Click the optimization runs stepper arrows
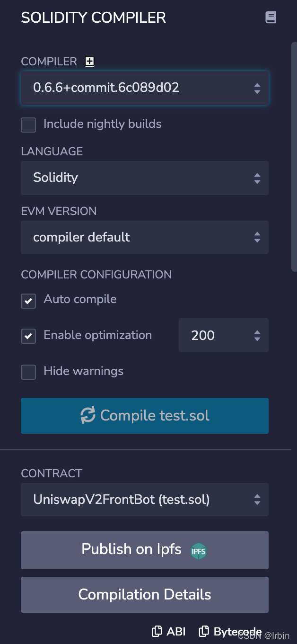297x644 pixels. pos(257,336)
